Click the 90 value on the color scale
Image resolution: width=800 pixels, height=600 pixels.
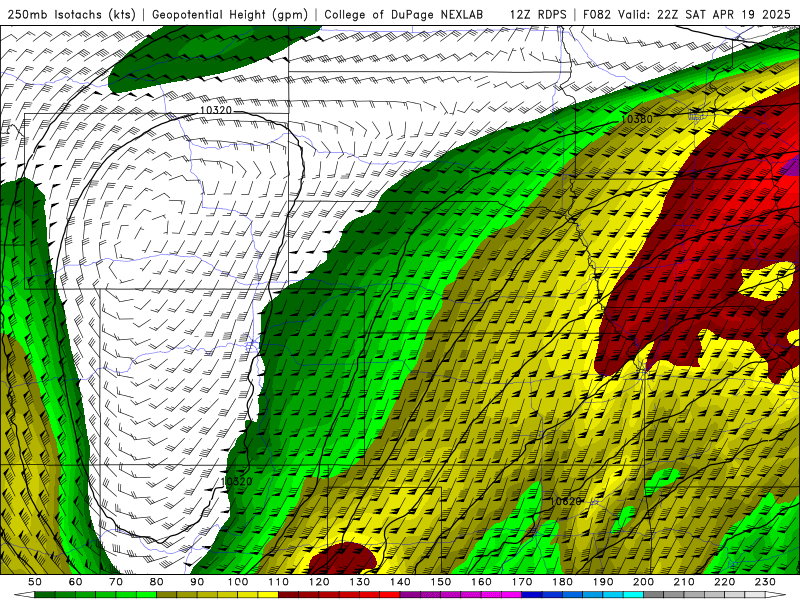click(x=197, y=582)
